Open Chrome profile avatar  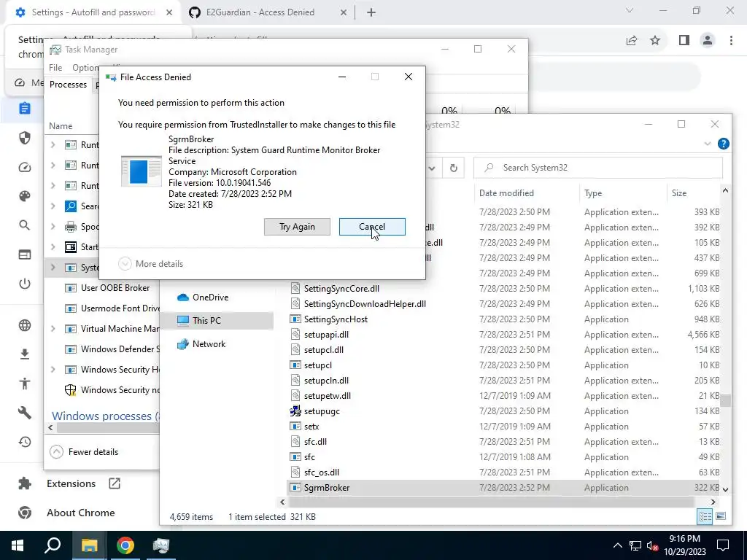[x=708, y=41]
